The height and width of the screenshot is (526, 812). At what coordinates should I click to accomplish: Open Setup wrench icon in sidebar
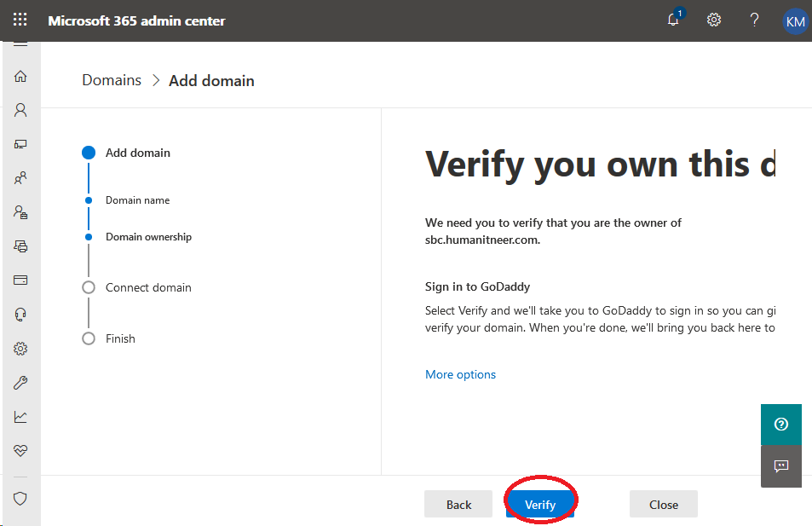[20, 383]
